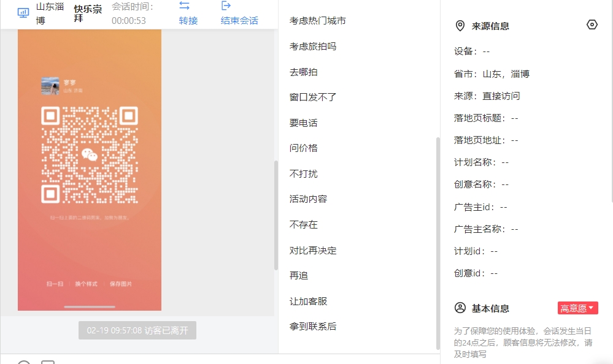Viewport: 613px width, 364px height.
Task: Click the 省市: 山东, 淄博 row
Action: coord(492,74)
